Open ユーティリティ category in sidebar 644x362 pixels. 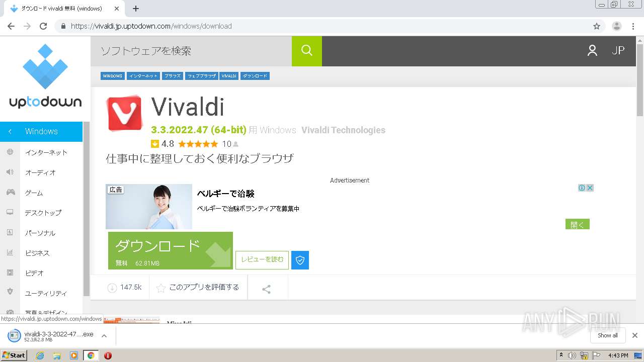click(46, 293)
